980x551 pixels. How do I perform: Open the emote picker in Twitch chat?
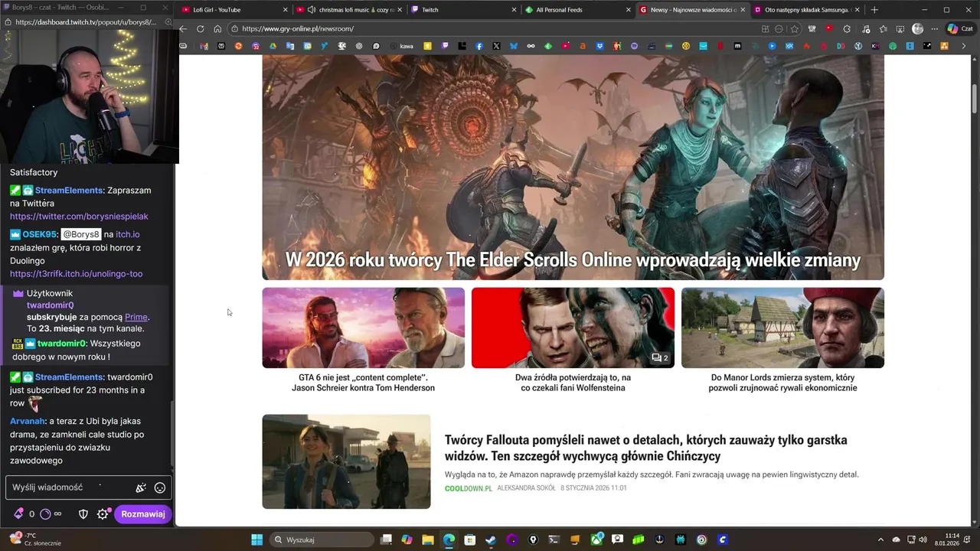(x=160, y=487)
